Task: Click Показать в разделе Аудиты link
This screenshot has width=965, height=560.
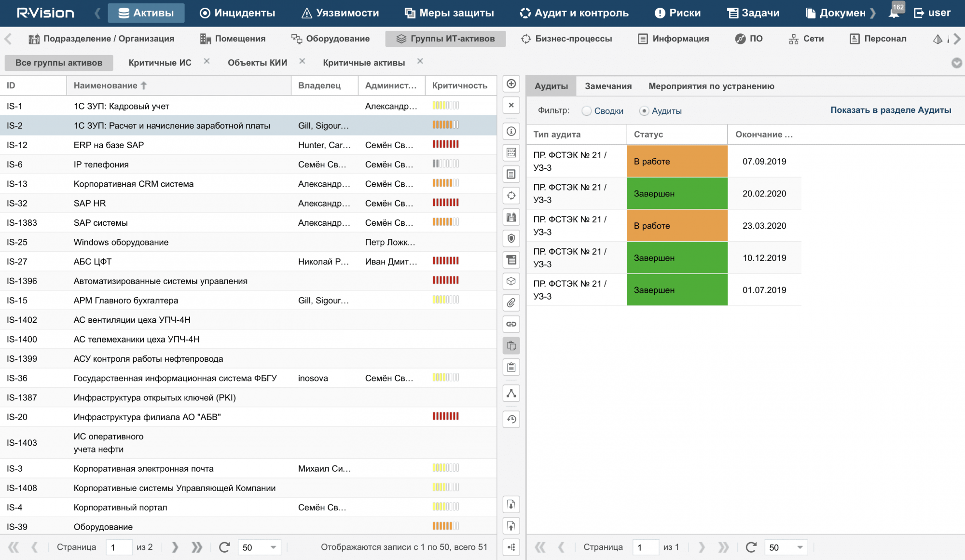Action: pyautogui.click(x=891, y=110)
